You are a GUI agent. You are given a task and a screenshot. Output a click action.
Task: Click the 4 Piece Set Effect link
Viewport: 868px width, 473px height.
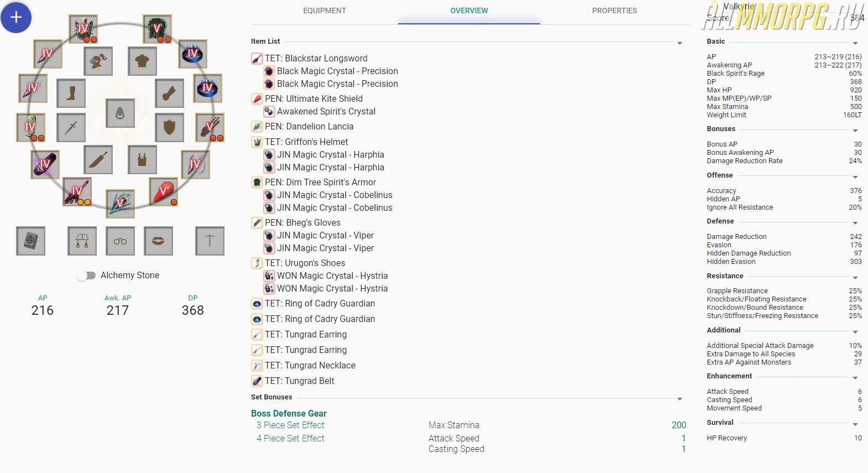click(x=290, y=438)
